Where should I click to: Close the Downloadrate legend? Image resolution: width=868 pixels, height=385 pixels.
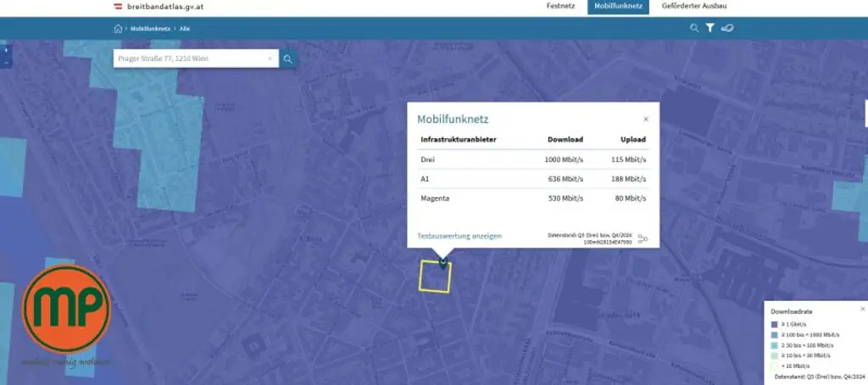click(x=862, y=310)
